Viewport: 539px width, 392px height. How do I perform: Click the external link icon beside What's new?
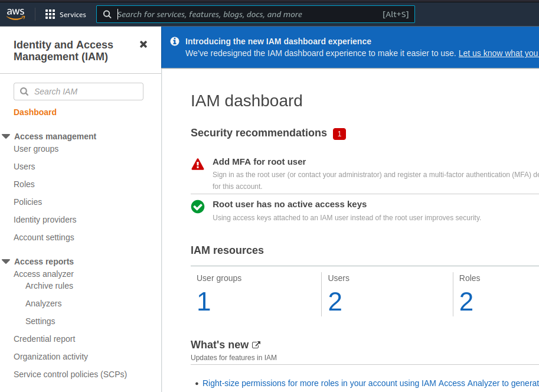256,345
